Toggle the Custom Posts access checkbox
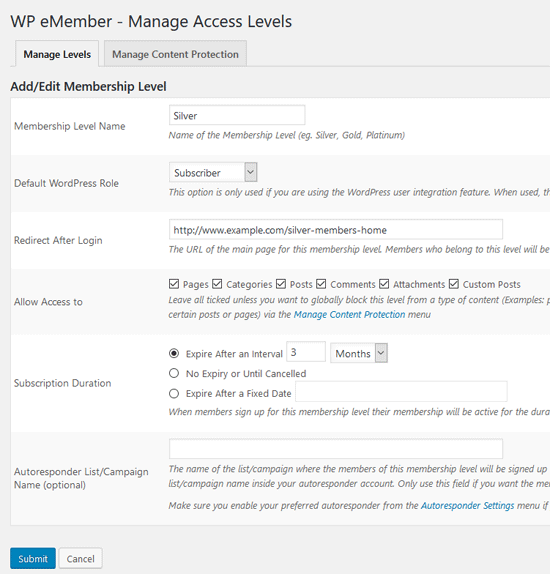Image resolution: width=550 pixels, height=574 pixels. [x=454, y=284]
